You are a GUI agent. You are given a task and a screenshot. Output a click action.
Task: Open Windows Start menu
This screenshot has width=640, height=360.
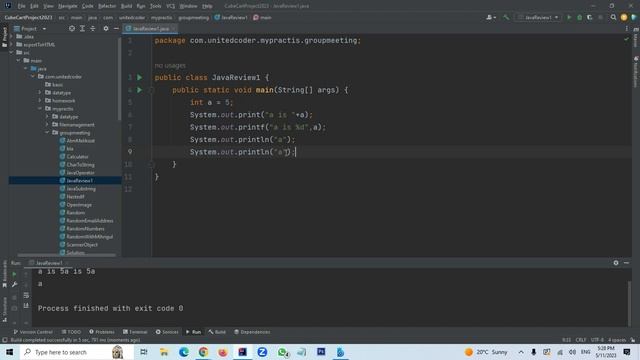[9, 352]
